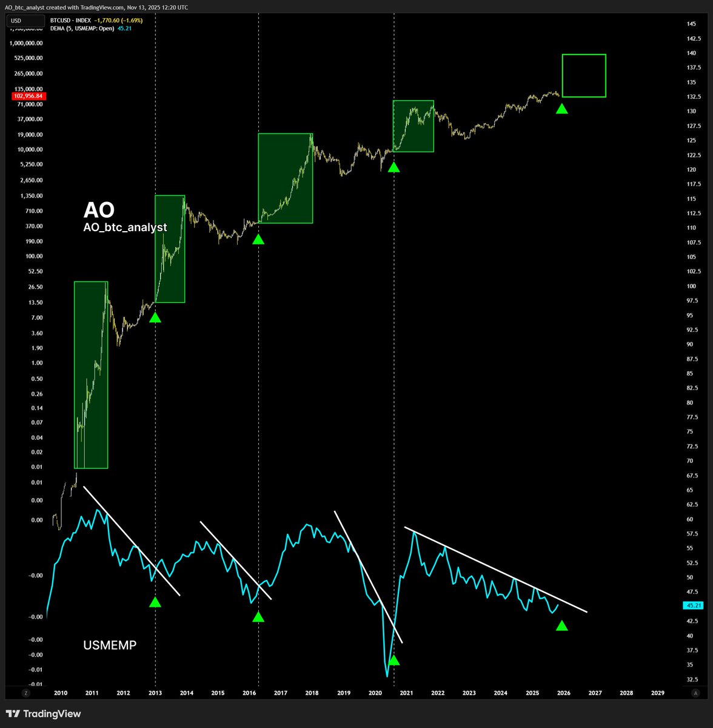Click 2024 on the time axis
Screen dimensions: 713x728
click(x=500, y=693)
